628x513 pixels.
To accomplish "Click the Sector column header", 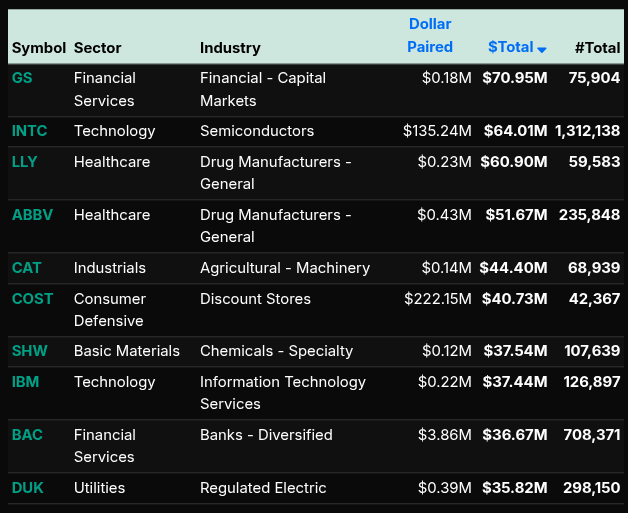I will pyautogui.click(x=97, y=47).
